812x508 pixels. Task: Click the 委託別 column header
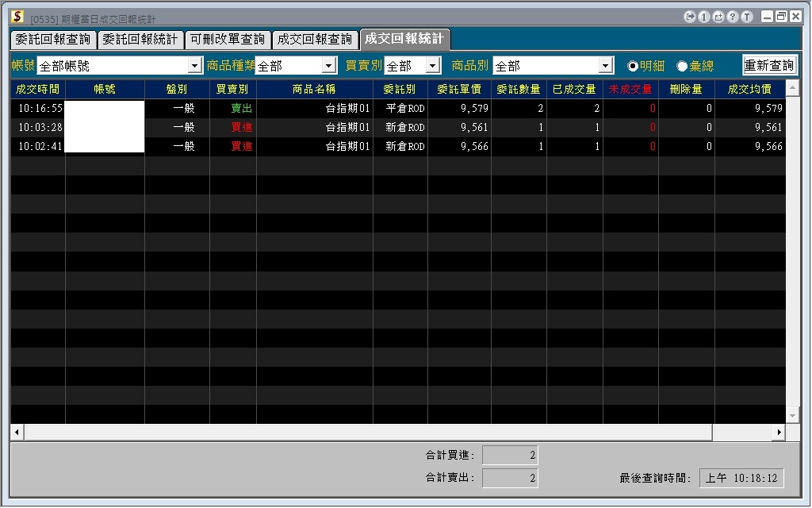(x=400, y=89)
